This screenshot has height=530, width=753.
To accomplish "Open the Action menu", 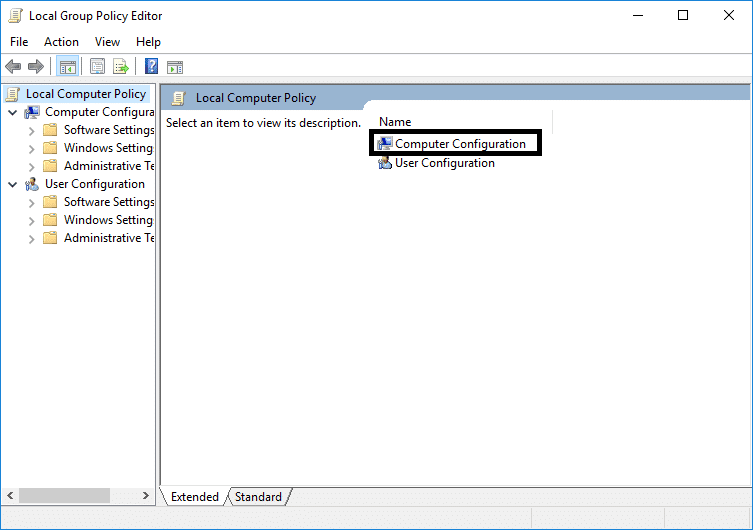I will click(x=61, y=42).
